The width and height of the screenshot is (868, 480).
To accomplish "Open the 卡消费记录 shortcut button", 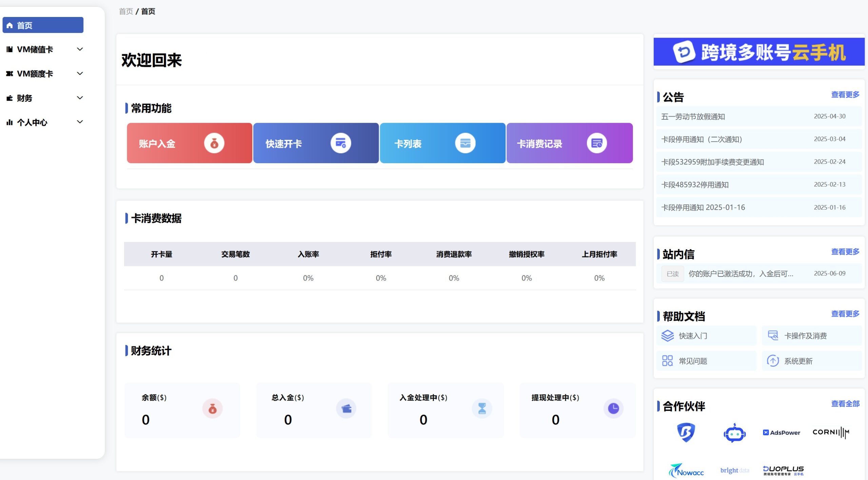I will tap(570, 143).
